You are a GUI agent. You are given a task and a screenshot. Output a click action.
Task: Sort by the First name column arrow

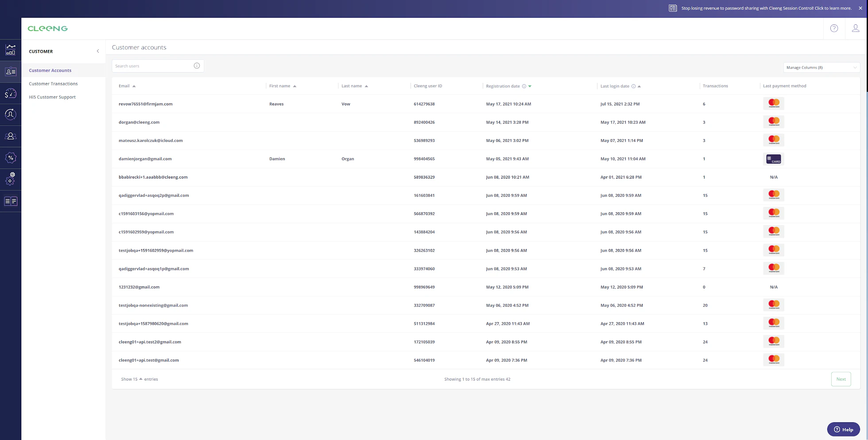[294, 86]
